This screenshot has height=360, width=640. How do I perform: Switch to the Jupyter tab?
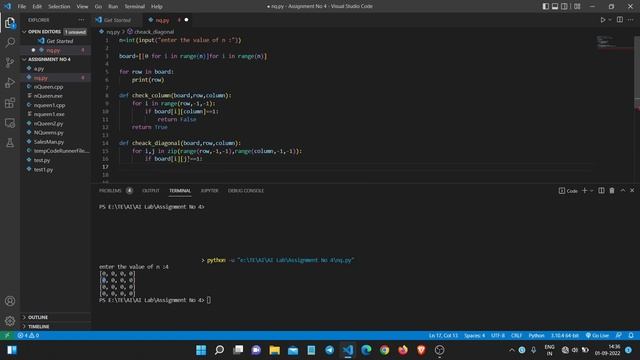tap(209, 191)
